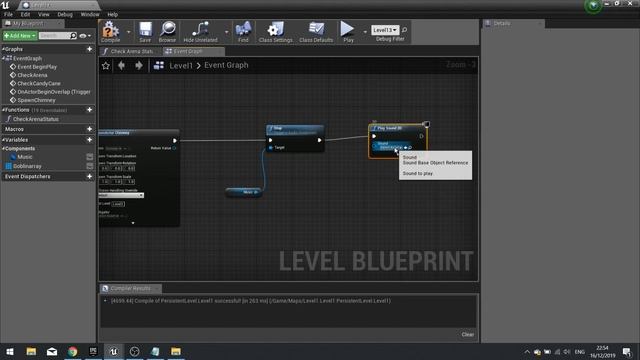The image size is (640, 360).
Task: Click the Unreal Engine taskbar icon
Action: point(113,351)
